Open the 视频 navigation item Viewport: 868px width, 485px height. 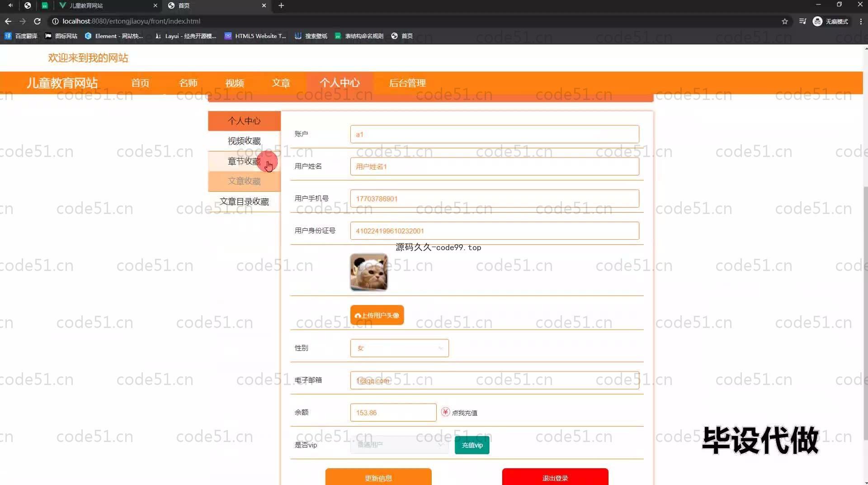tap(235, 83)
